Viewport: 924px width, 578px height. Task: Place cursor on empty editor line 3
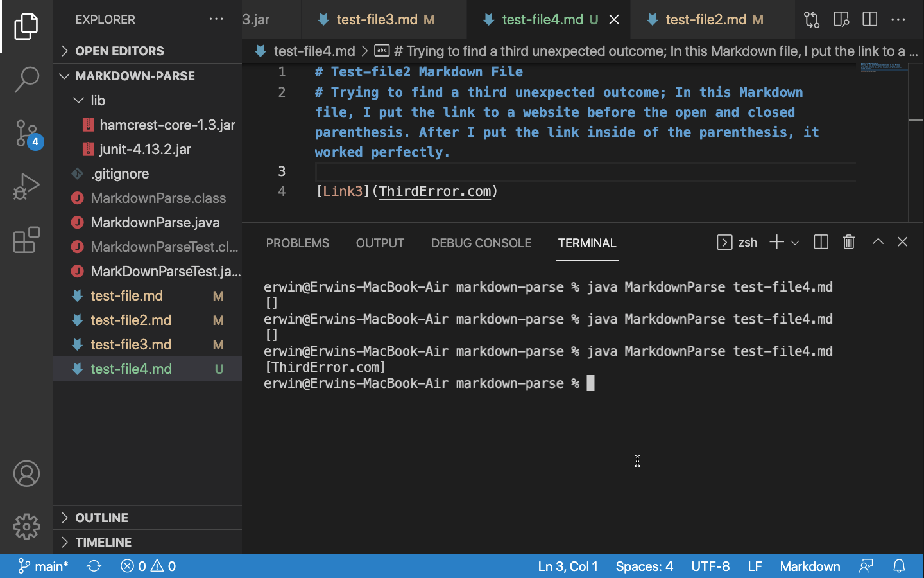pos(585,171)
